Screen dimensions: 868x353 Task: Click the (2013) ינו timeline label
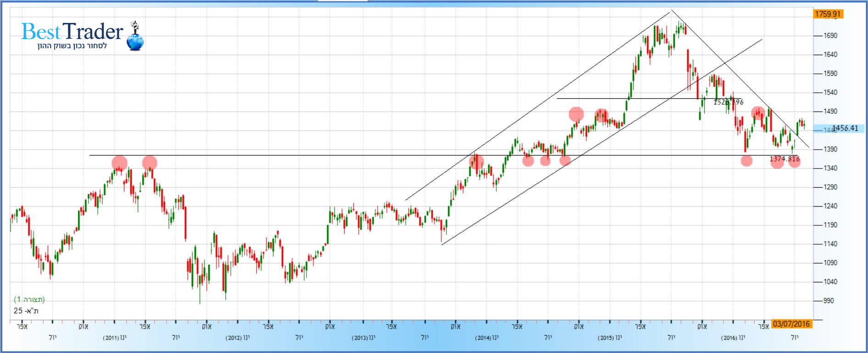pyautogui.click(x=363, y=338)
